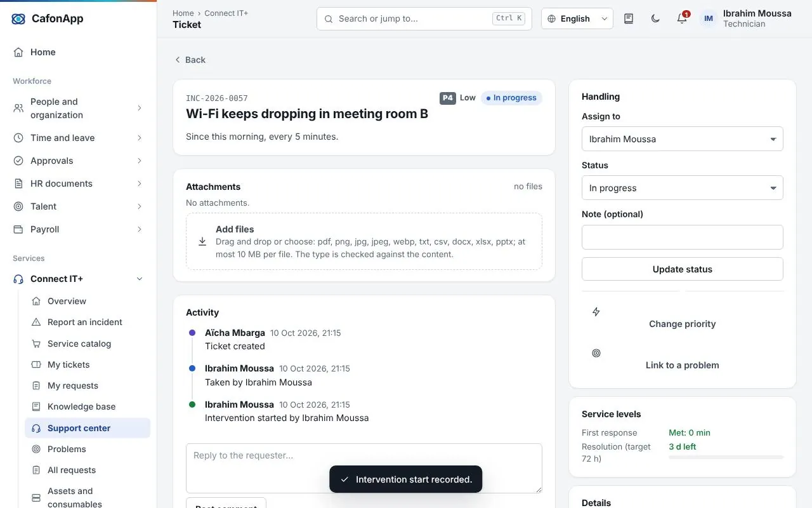Open the documentation page icon in header
Viewport: 812px width, 508px height.
(629, 18)
